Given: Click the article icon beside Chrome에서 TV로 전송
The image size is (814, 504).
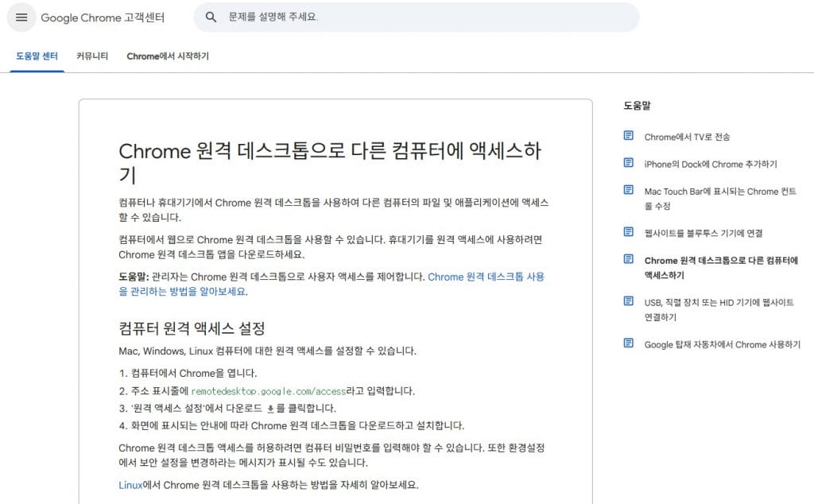Looking at the screenshot, I should 628,136.
